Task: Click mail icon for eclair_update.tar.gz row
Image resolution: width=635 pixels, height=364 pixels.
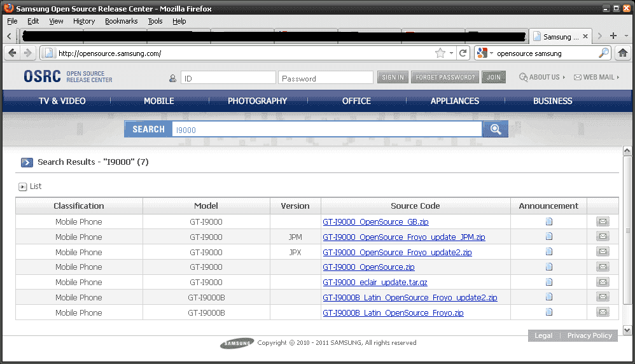Action: coord(603,282)
